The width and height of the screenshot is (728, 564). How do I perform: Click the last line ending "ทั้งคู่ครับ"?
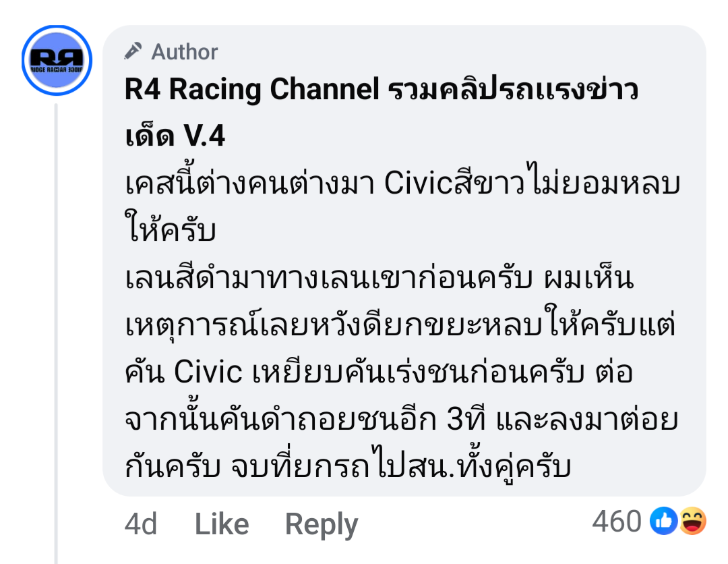pyautogui.click(x=348, y=468)
